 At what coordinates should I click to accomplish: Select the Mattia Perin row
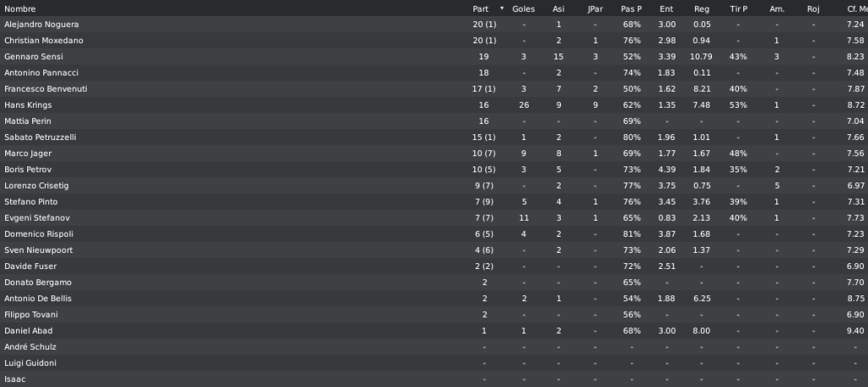point(434,121)
